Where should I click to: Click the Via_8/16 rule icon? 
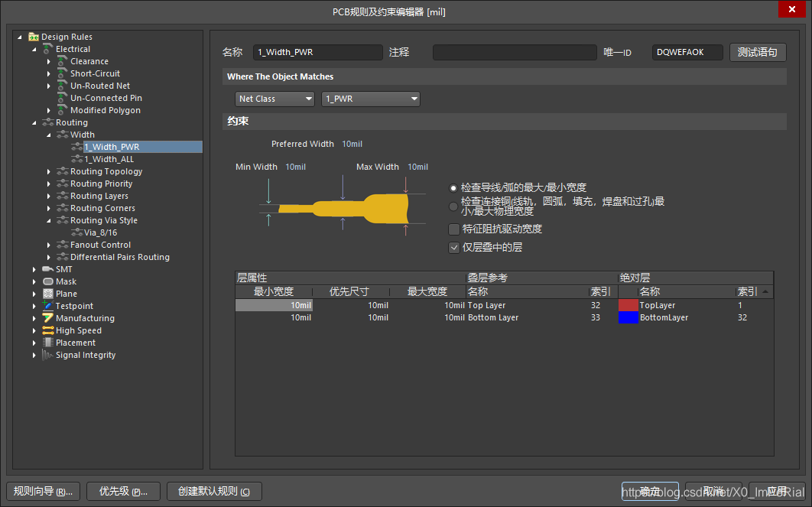pos(77,232)
